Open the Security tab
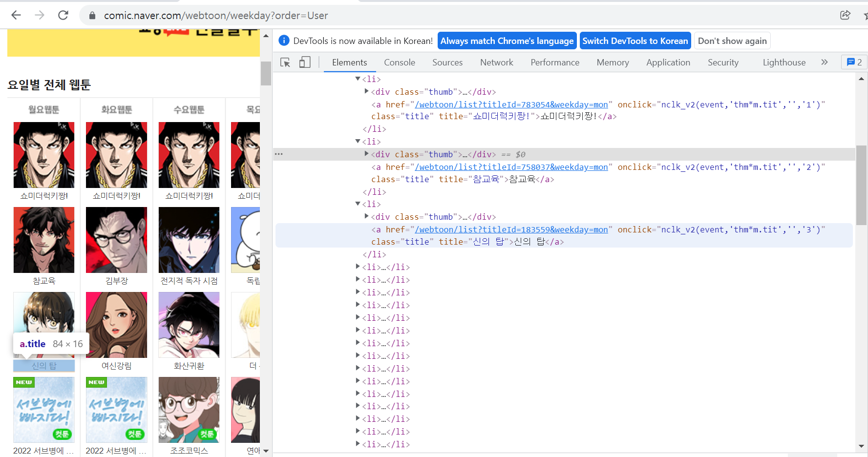Viewport: 868px width, 457px height. pyautogui.click(x=723, y=62)
